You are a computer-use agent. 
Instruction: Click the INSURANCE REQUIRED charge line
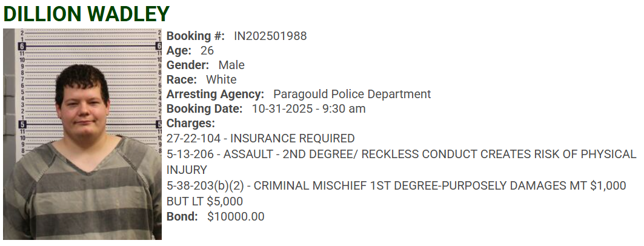tap(261, 138)
